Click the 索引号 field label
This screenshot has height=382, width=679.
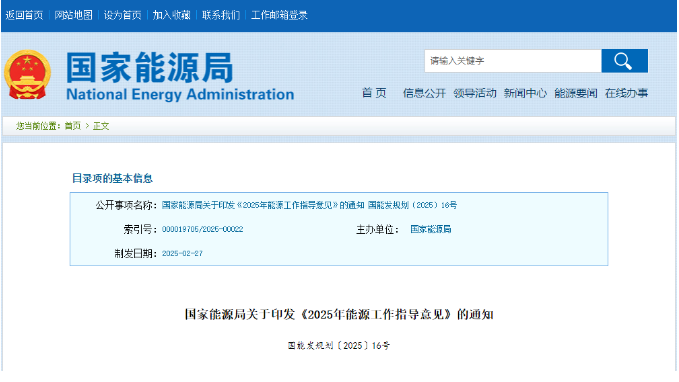point(140,230)
